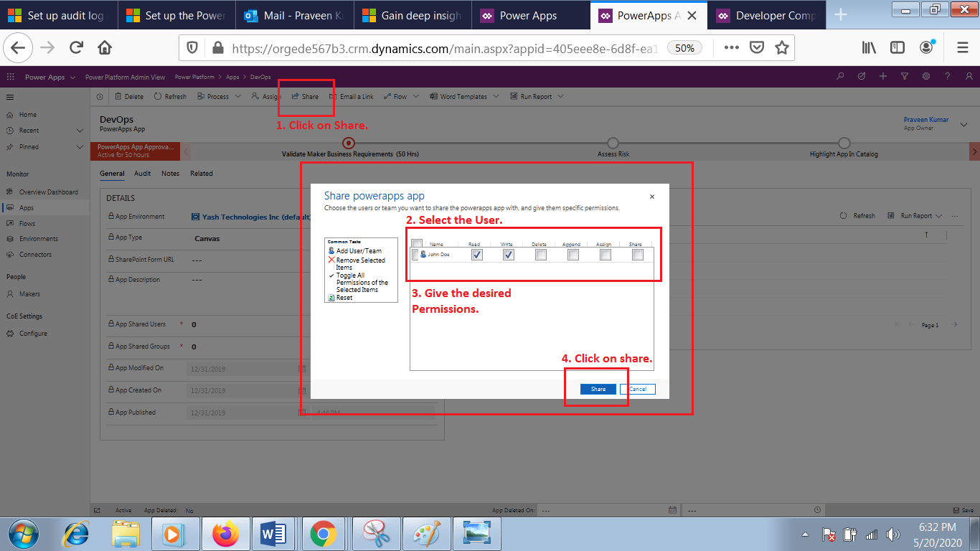
Task: Expand the Flow dropdown in the command bar
Action: 411,95
